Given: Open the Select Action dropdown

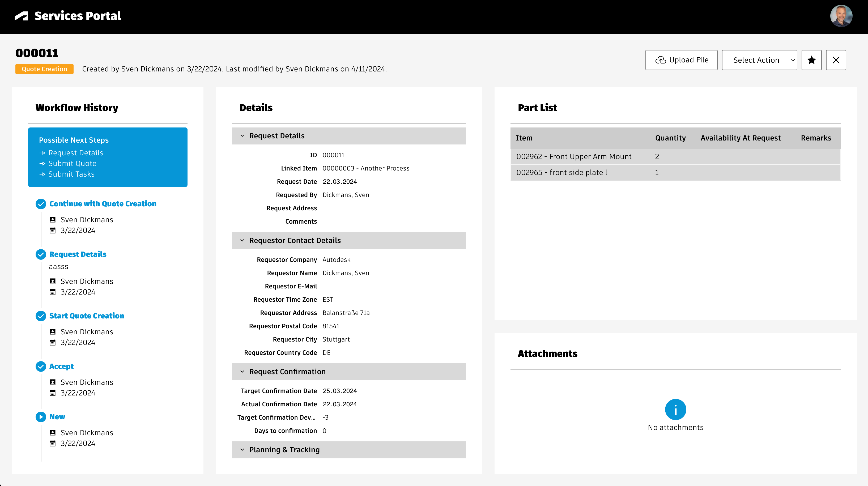Looking at the screenshot, I should (759, 60).
